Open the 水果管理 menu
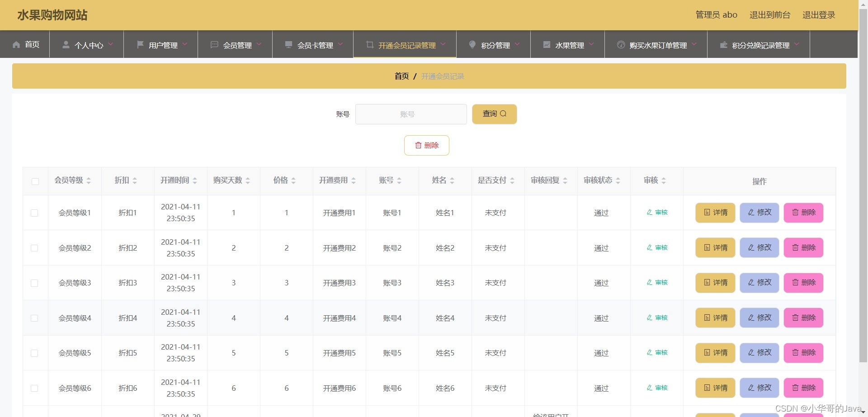Viewport: 868px width, 417px height. tap(568, 44)
